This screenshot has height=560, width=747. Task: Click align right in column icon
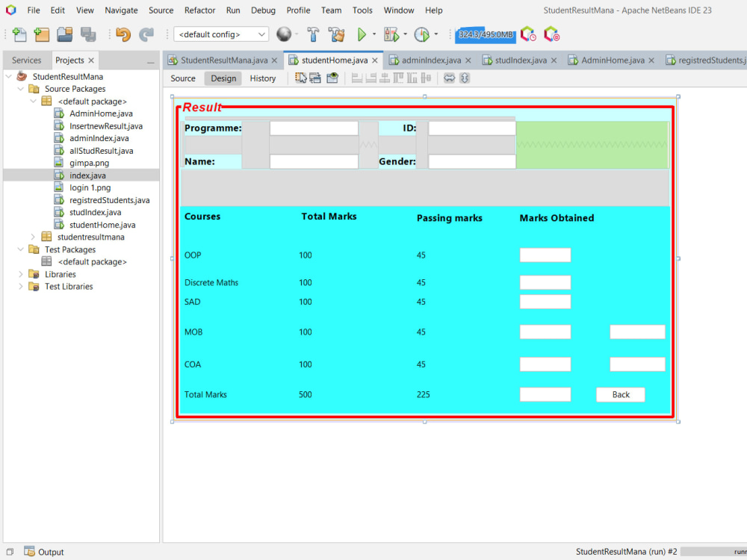tap(371, 78)
